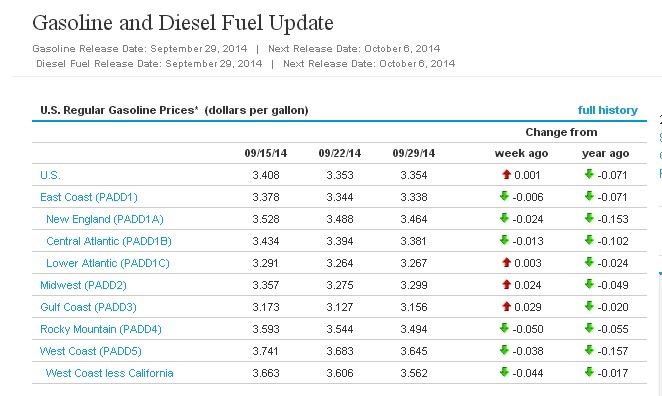Select Midwest (PADD2) link
Image resolution: width=662 pixels, height=396 pixels.
[83, 285]
